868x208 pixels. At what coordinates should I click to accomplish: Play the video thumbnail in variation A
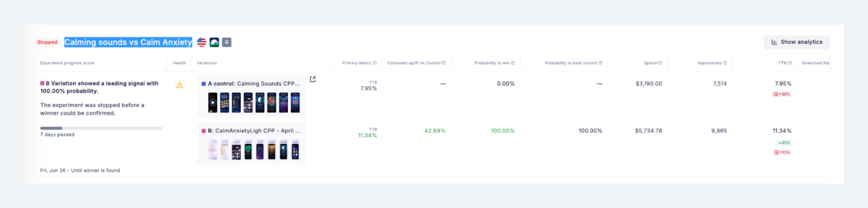click(213, 103)
